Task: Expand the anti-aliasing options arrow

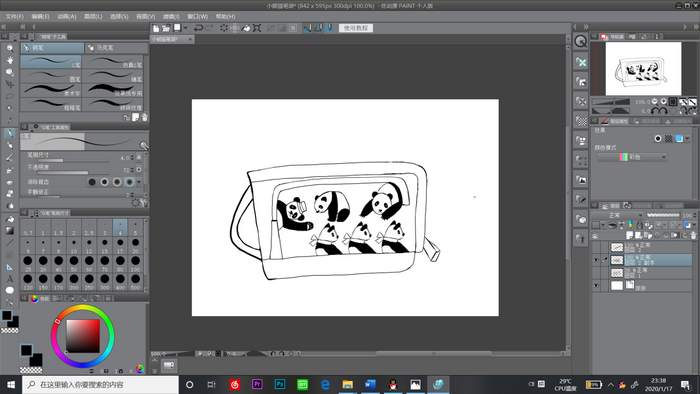Action: [139, 182]
